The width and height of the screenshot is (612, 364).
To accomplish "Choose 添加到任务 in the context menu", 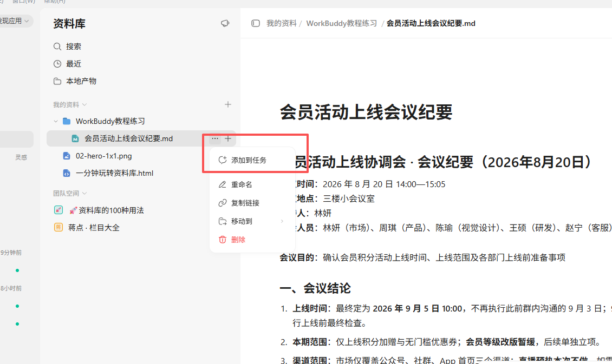I will 252,160.
